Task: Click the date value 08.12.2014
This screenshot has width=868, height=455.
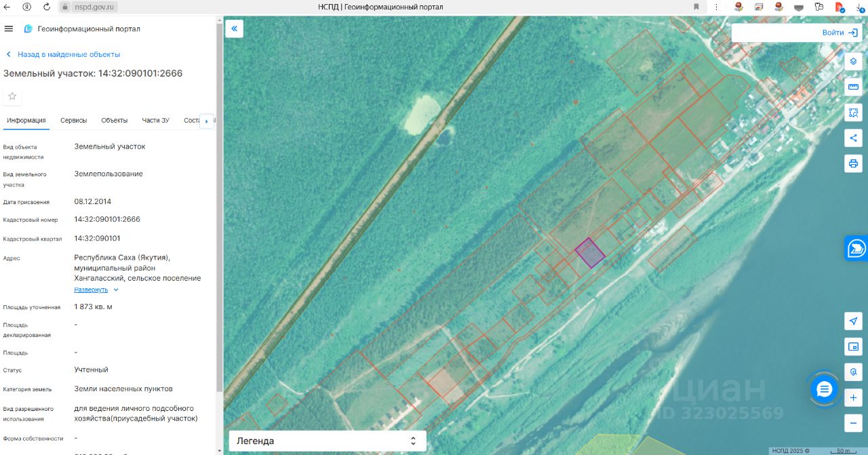Action: coord(93,201)
